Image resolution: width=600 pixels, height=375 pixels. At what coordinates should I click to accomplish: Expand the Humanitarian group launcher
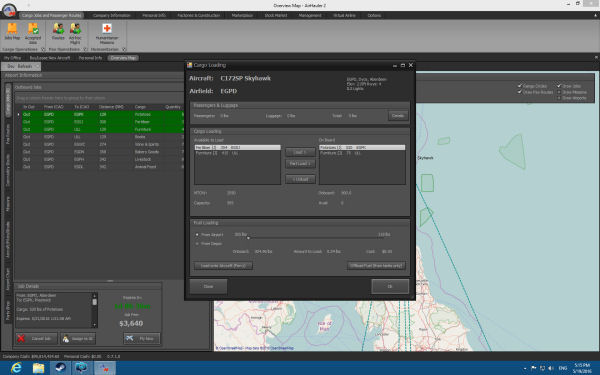click(124, 49)
